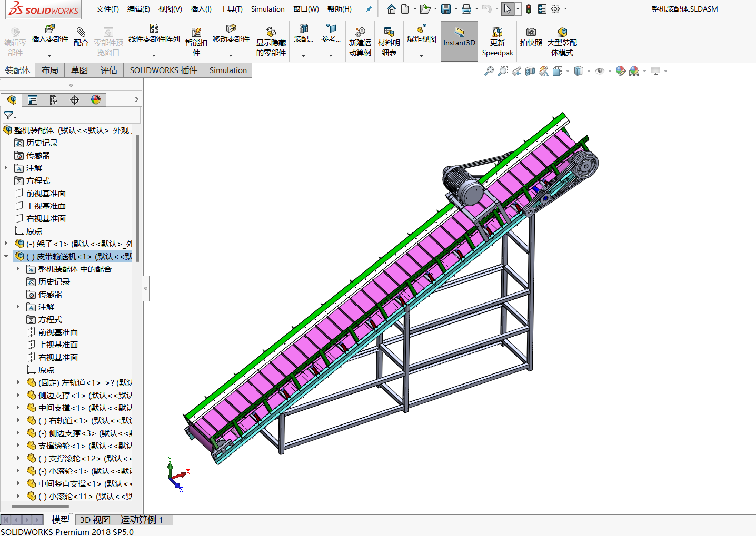
Task: Click Exploded View (爆炸视图) icon
Action: (421, 29)
